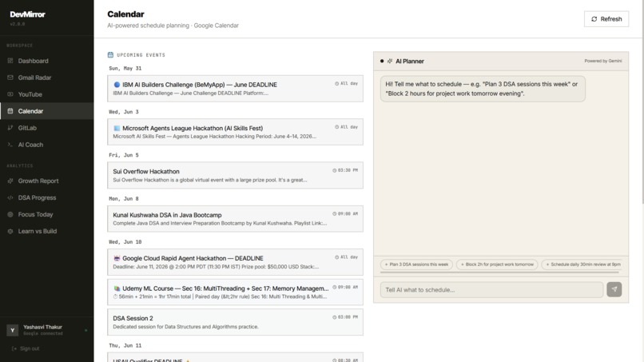The height and width of the screenshot is (362, 644).
Task: Open Udemy ML Course event card
Action: click(x=235, y=292)
